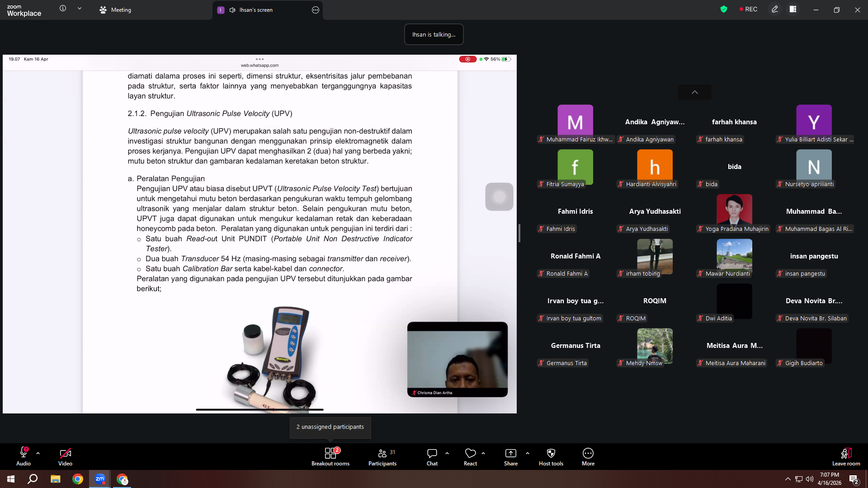Open React emoji menu
Viewport: 868px width, 488px height.
coord(470,456)
